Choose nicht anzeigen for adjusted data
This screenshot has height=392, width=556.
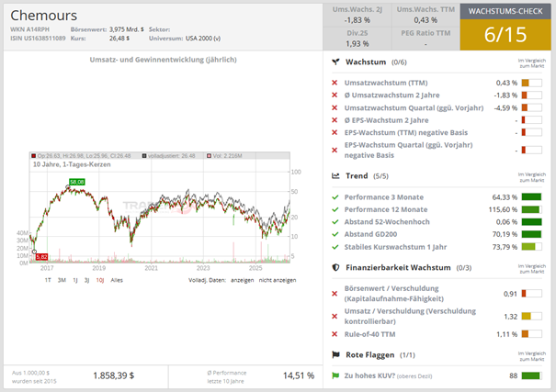(278, 280)
